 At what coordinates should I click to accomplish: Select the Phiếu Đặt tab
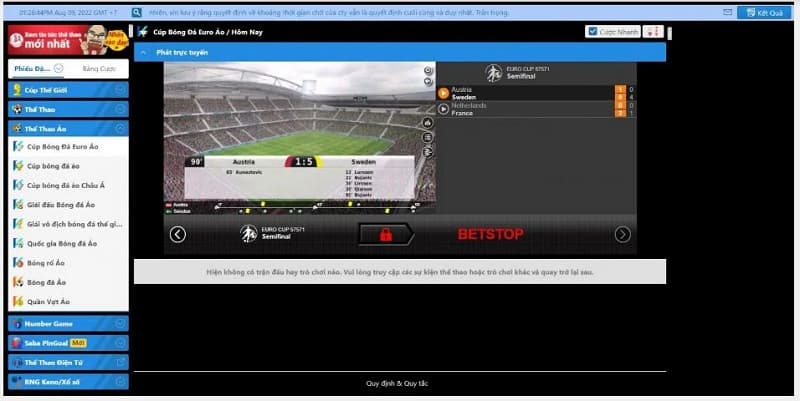pos(30,69)
